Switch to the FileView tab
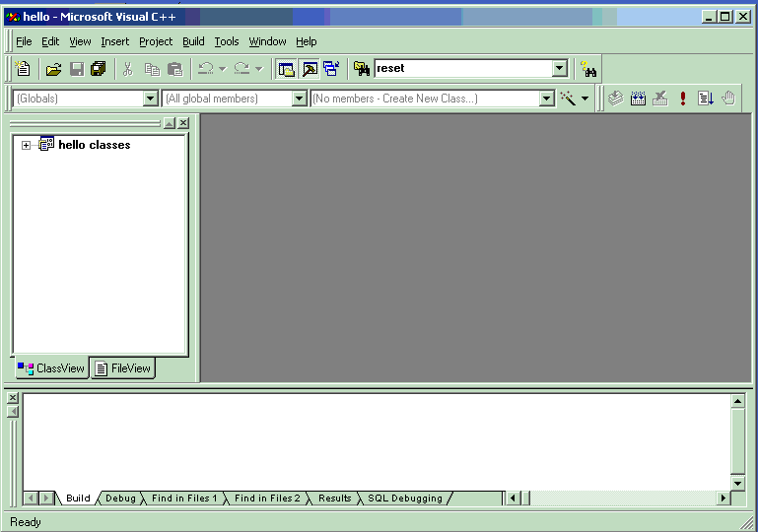This screenshot has width=758, height=532. pyautogui.click(x=123, y=368)
